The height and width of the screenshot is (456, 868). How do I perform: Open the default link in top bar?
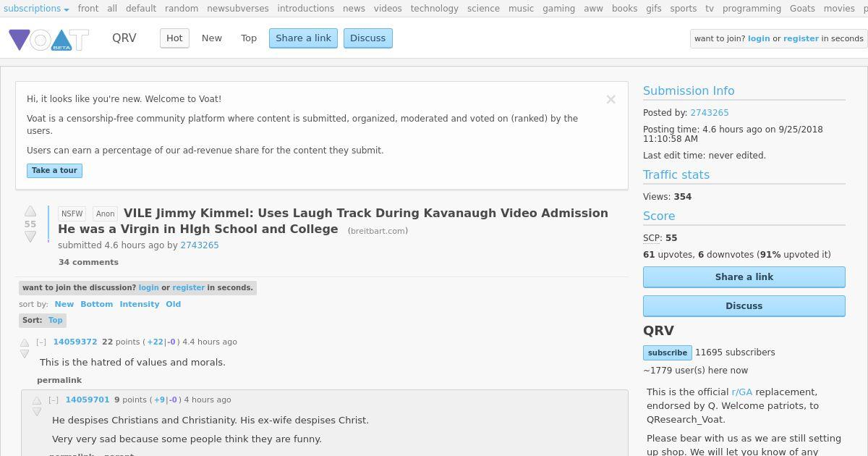[x=141, y=9]
